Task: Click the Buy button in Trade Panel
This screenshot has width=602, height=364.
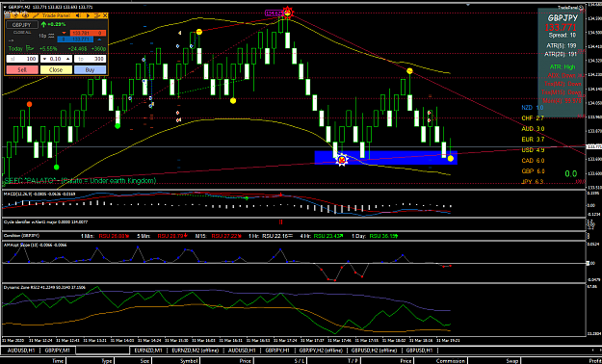Action: coord(90,70)
